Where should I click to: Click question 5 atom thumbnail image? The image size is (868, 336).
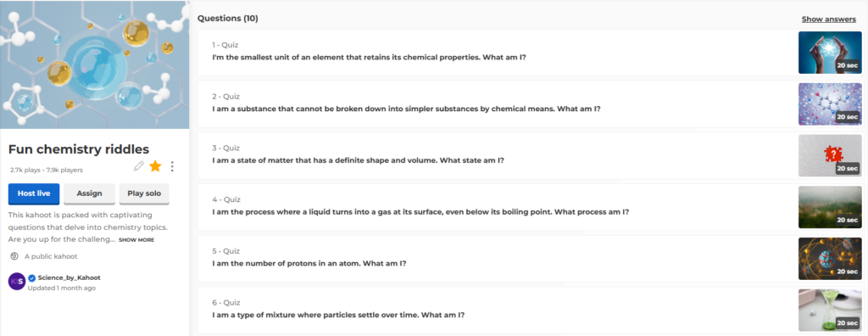830,259
